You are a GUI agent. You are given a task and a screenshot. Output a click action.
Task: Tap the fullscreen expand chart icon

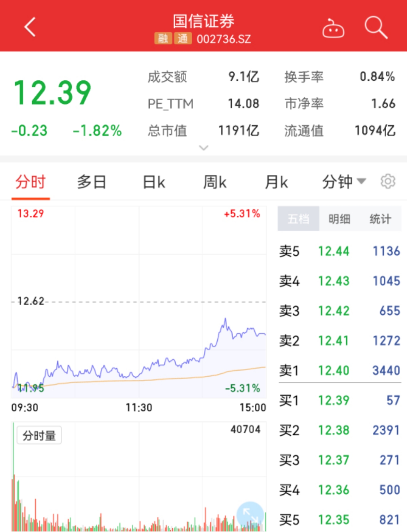pos(250,515)
